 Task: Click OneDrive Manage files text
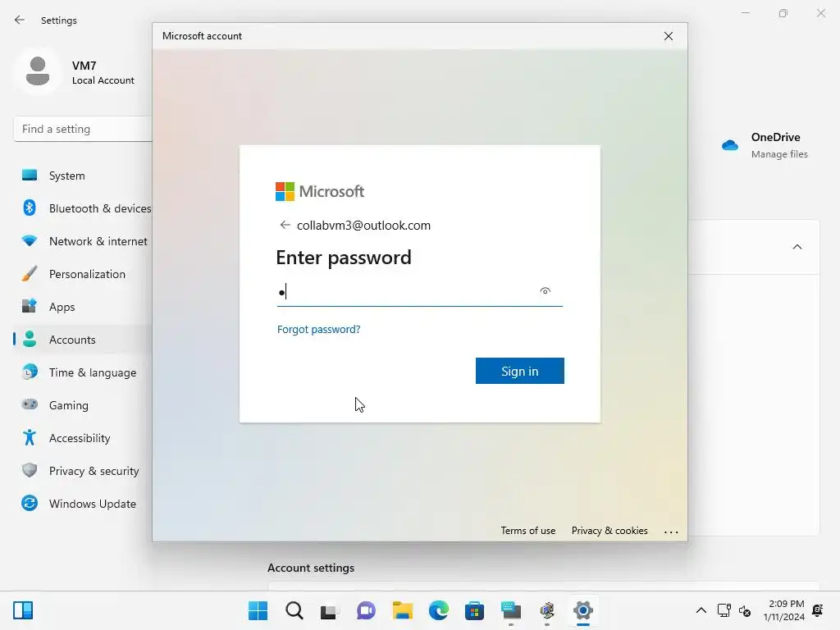(779, 154)
